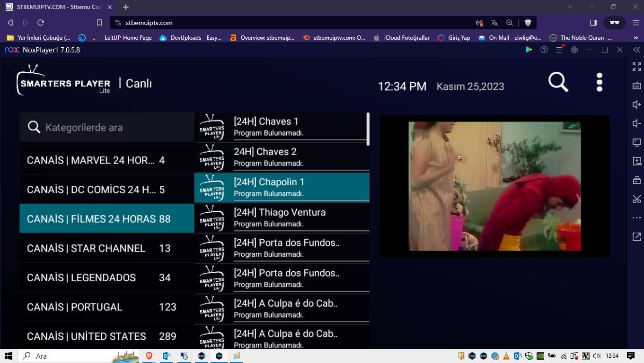Click the channel list scrollbar
Viewport: 644px width, 363px height.
pyautogui.click(x=368, y=129)
